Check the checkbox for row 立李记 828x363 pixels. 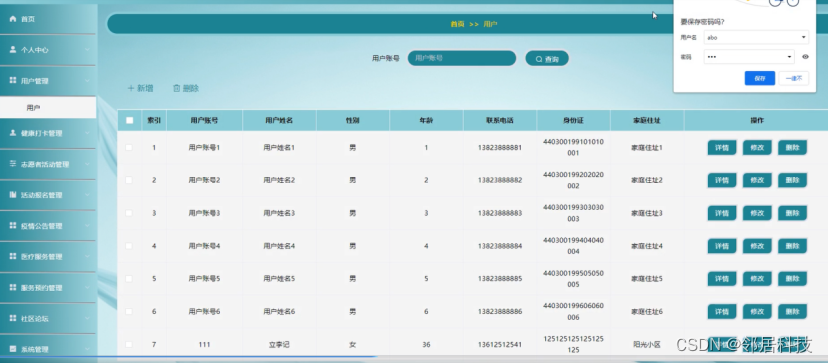(129, 345)
